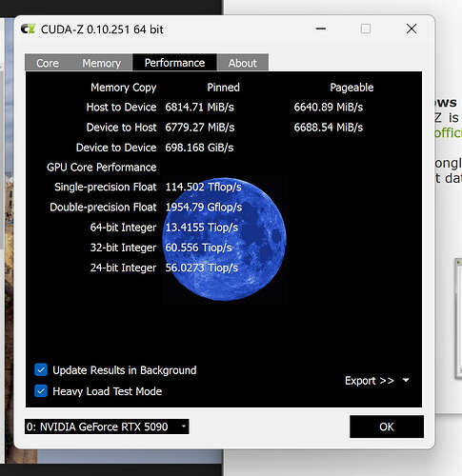Image resolution: width=462 pixels, height=476 pixels.
Task: Open the Memory tab
Action: tap(101, 63)
